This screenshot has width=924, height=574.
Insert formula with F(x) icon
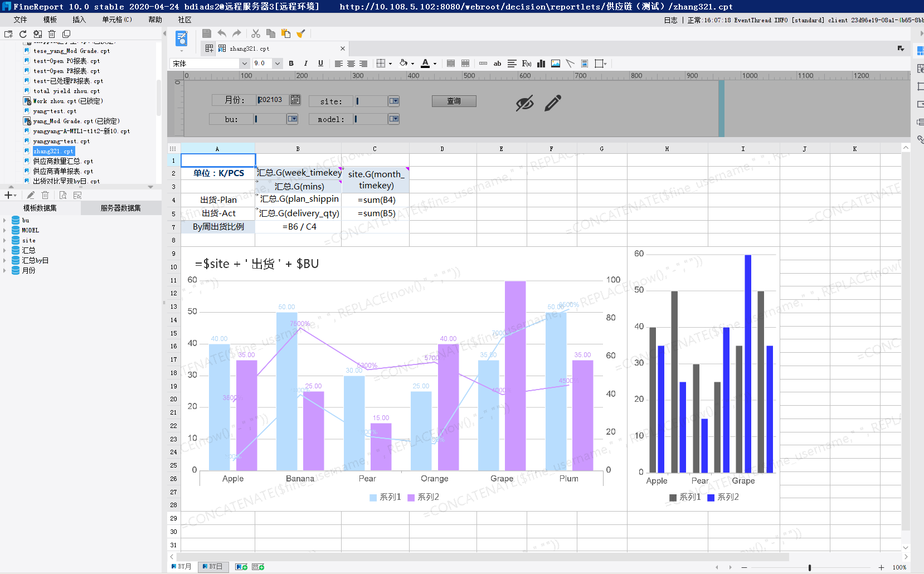(x=527, y=64)
